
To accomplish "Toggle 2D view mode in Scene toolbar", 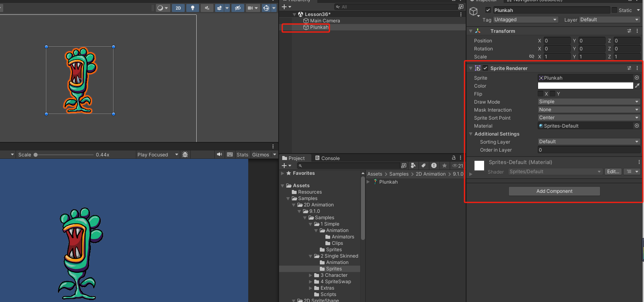I will 178,8.
